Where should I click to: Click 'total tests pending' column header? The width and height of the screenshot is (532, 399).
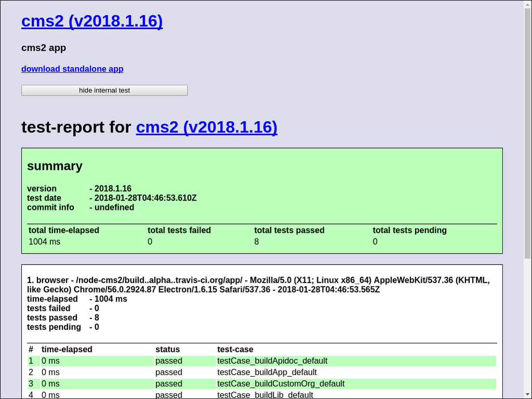coord(409,230)
